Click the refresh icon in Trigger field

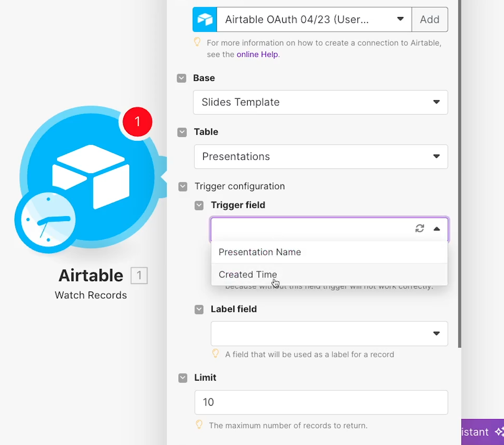tap(420, 228)
